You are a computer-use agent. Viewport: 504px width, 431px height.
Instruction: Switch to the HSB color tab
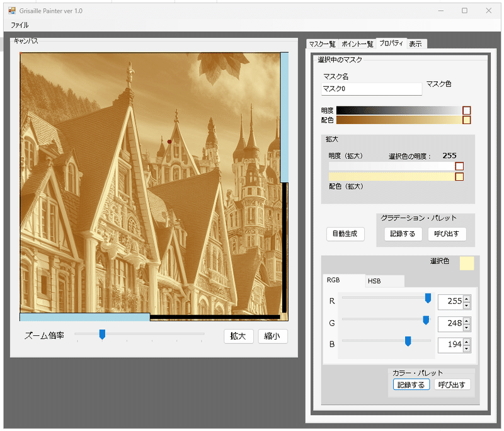click(x=384, y=281)
